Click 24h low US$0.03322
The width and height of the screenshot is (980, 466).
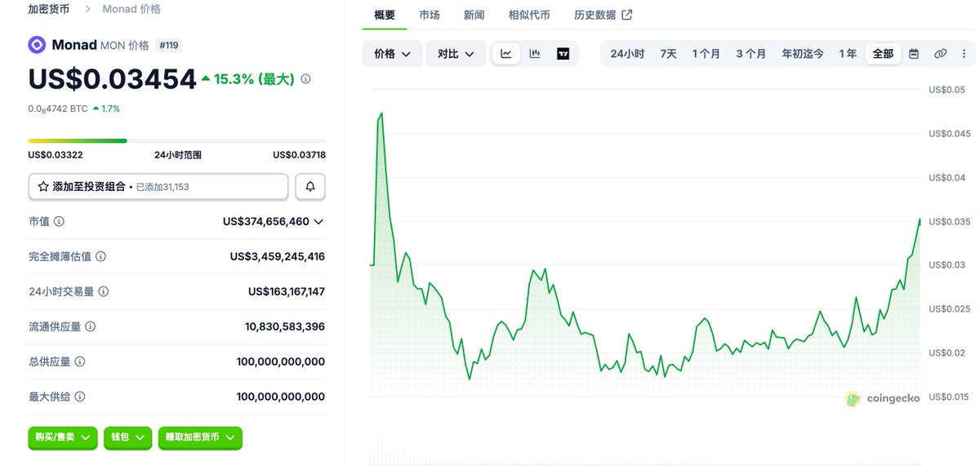tap(56, 155)
